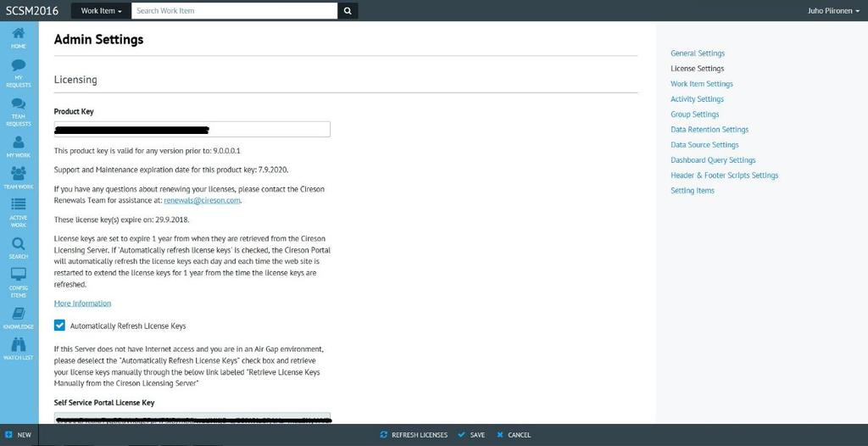Click the renewals@cireson.com email link
The height and width of the screenshot is (446, 868).
tap(202, 201)
